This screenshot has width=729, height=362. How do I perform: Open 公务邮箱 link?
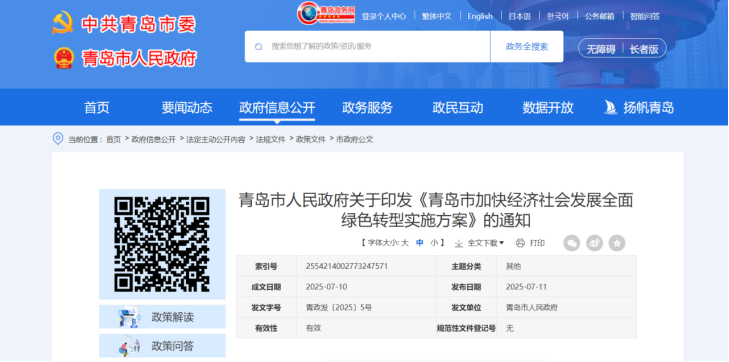599,16
